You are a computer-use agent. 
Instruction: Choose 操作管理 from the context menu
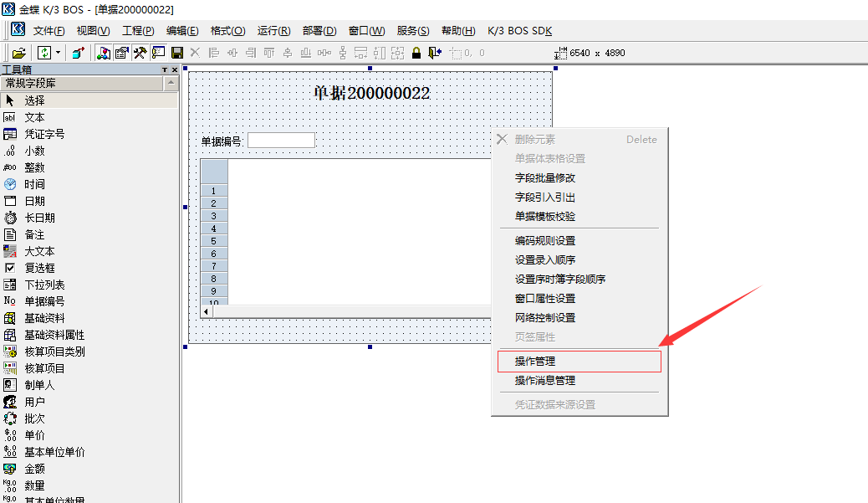[x=579, y=361]
